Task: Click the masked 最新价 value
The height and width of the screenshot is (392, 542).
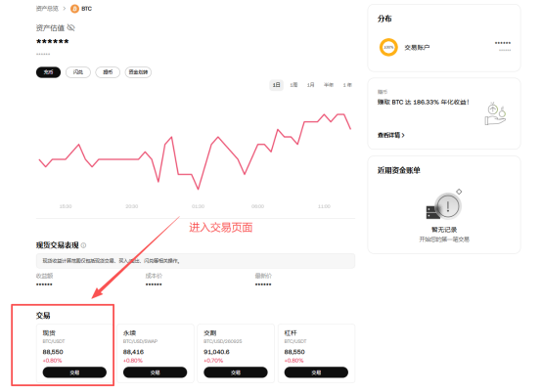Action: 263,284
